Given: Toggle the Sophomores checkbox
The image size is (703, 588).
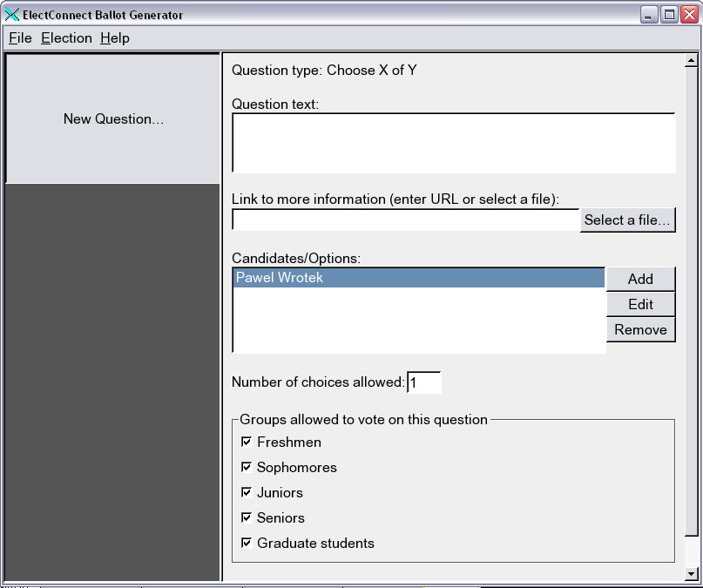Looking at the screenshot, I should pos(247,468).
